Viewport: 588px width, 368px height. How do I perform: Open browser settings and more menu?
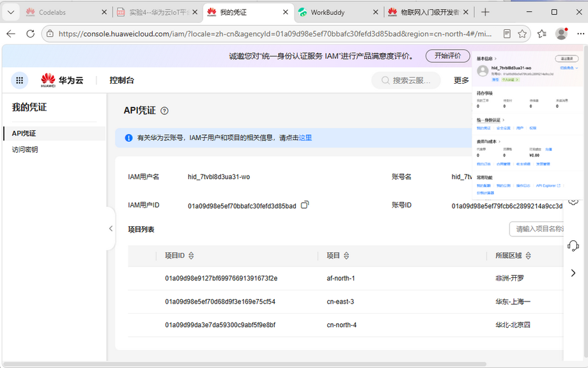580,34
